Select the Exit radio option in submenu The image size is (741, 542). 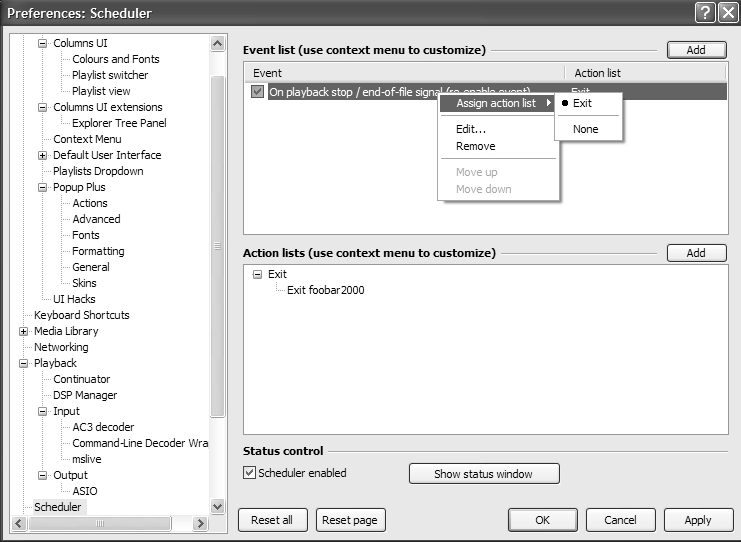(582, 103)
